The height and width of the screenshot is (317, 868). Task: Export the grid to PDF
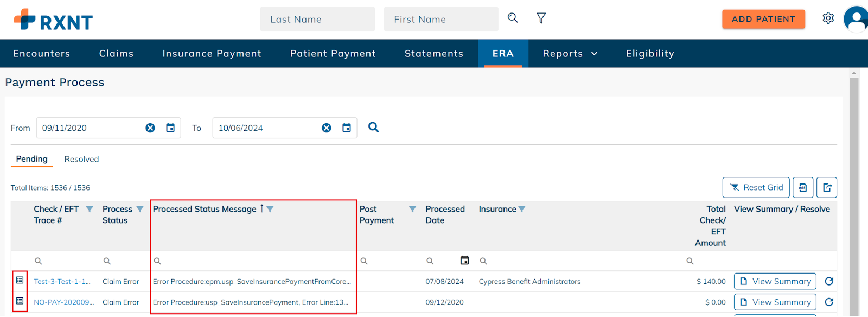pyautogui.click(x=803, y=188)
